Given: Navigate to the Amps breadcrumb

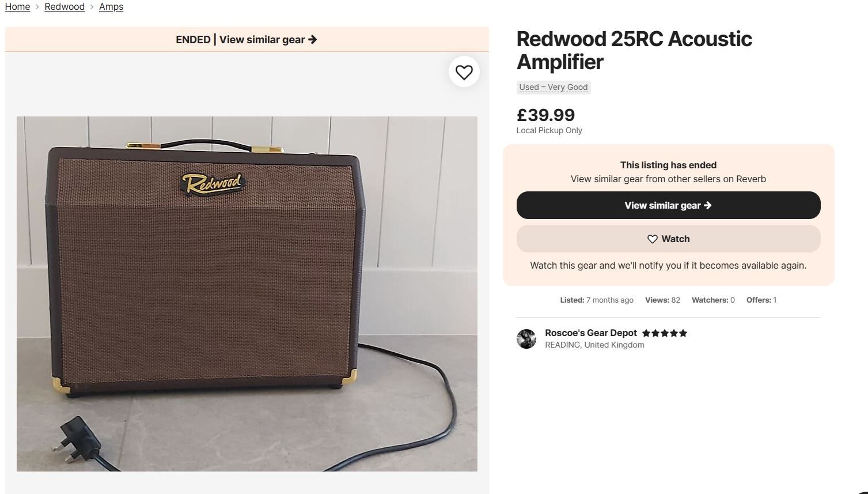Looking at the screenshot, I should 111,6.
